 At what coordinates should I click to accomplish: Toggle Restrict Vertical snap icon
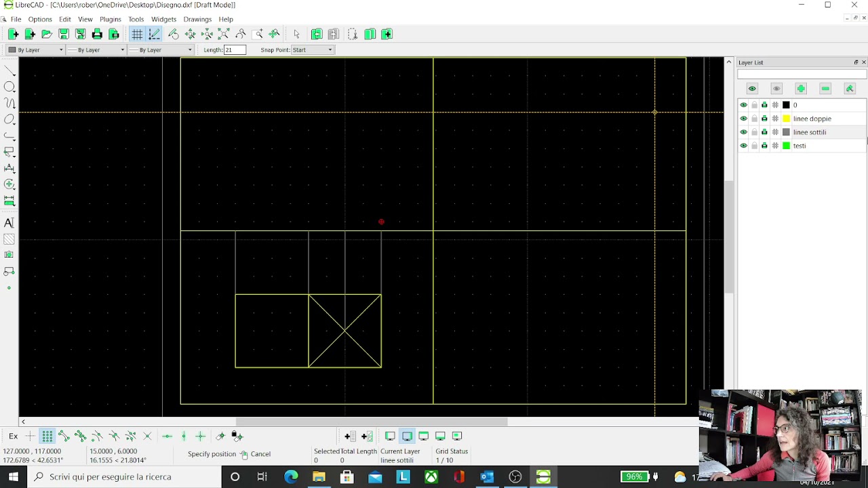(x=184, y=436)
